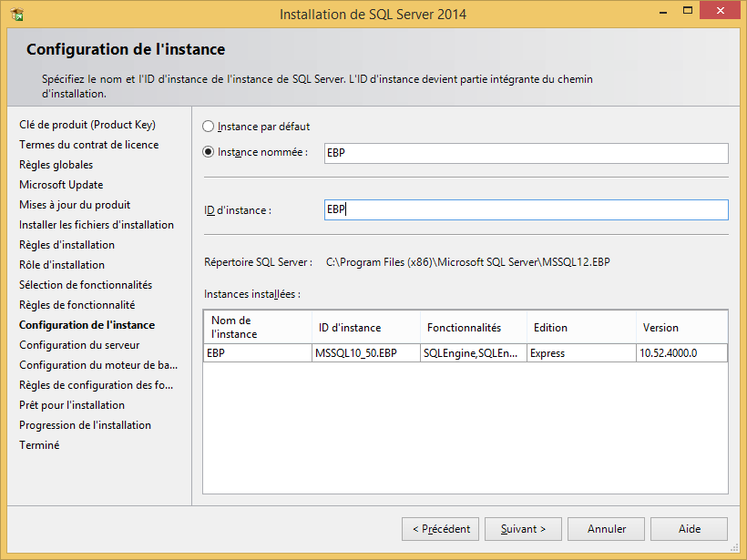Select the EBP cell in installed instances

(x=258, y=353)
